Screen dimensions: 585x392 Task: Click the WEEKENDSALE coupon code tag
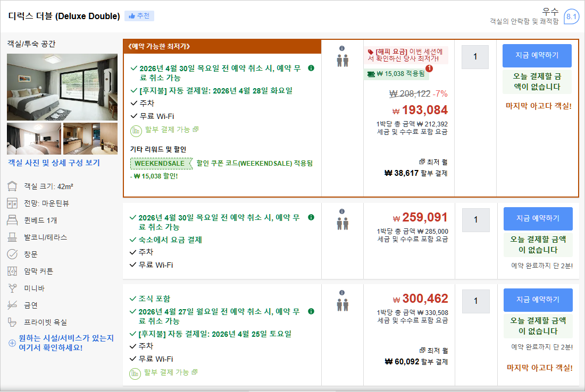pos(161,164)
